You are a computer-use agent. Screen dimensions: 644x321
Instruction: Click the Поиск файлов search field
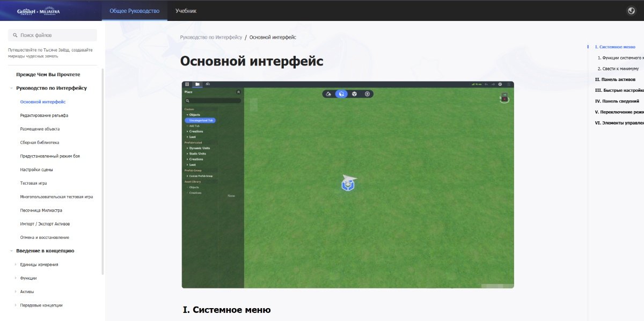click(53, 35)
